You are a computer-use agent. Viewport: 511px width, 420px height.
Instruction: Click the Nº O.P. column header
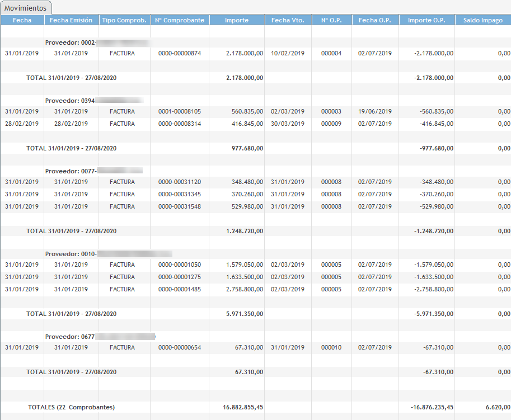[x=331, y=20]
